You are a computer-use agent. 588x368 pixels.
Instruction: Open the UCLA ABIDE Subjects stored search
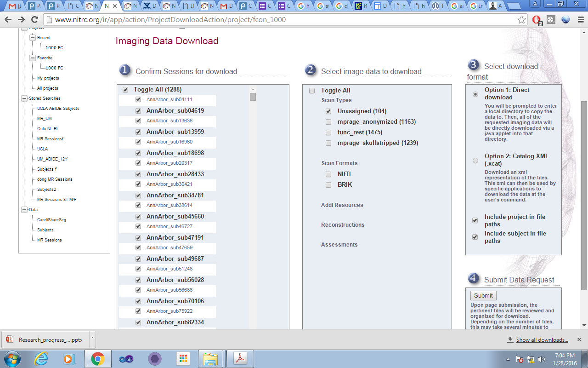coord(58,109)
